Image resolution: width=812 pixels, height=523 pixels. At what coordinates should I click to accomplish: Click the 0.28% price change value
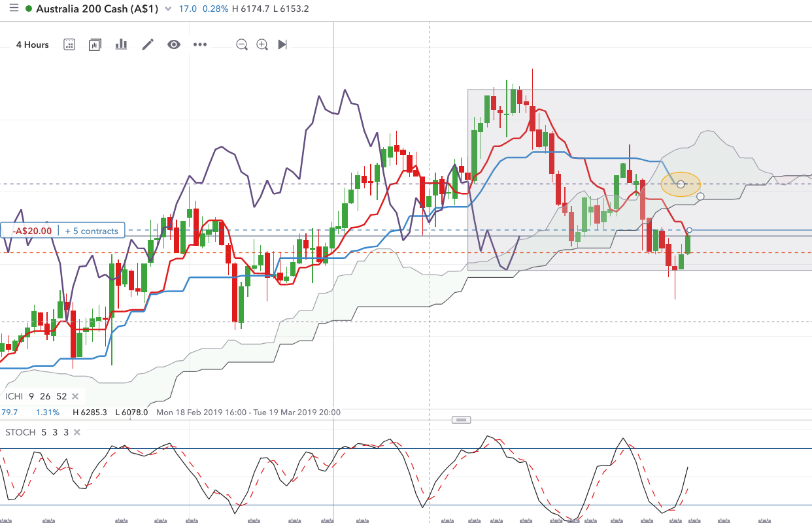(x=215, y=9)
